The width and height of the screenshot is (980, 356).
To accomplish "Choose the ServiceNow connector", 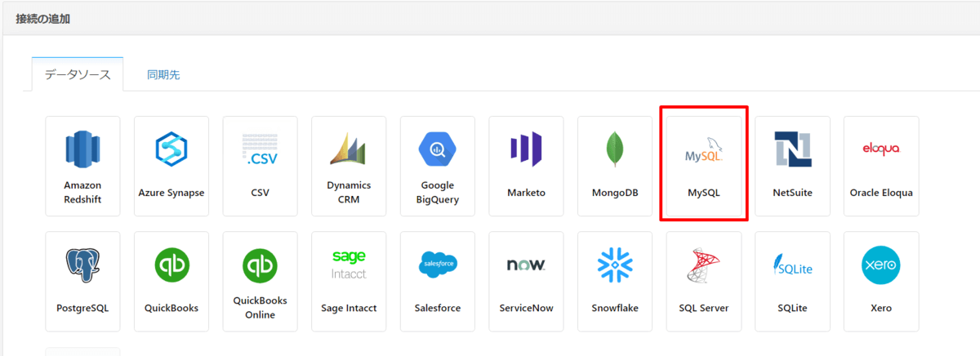I will (x=526, y=281).
